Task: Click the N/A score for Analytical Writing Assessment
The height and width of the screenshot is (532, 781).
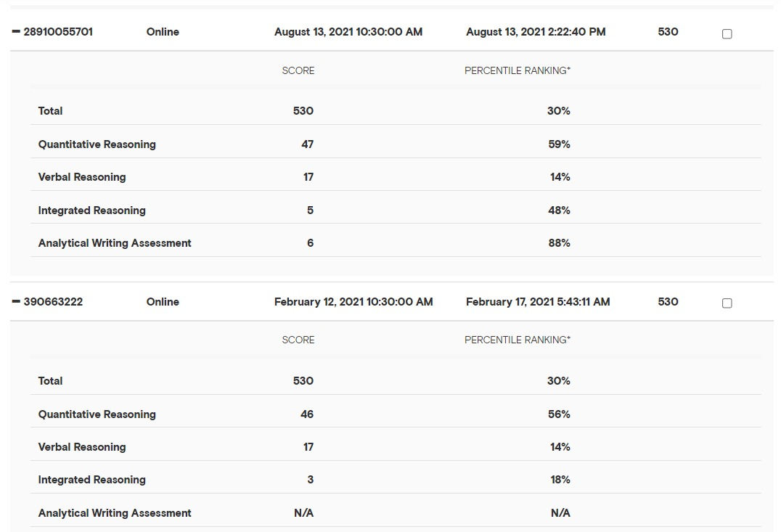Action: tap(303, 513)
